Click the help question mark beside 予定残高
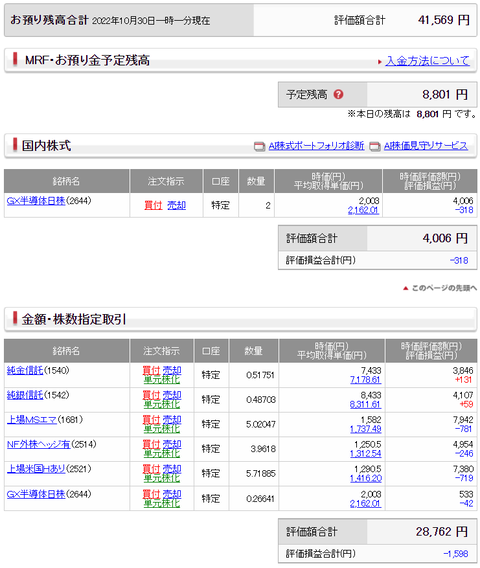480x568 pixels. point(338,95)
